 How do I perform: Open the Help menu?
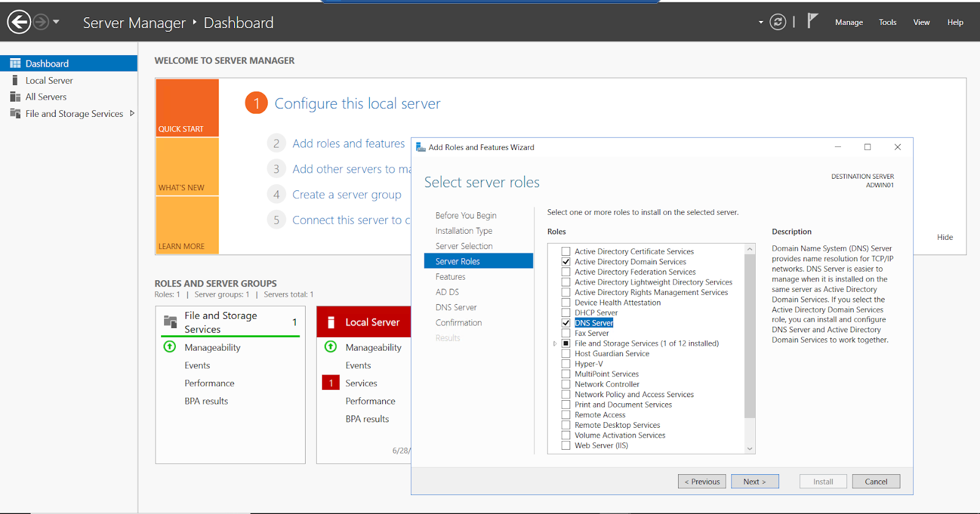click(x=956, y=22)
